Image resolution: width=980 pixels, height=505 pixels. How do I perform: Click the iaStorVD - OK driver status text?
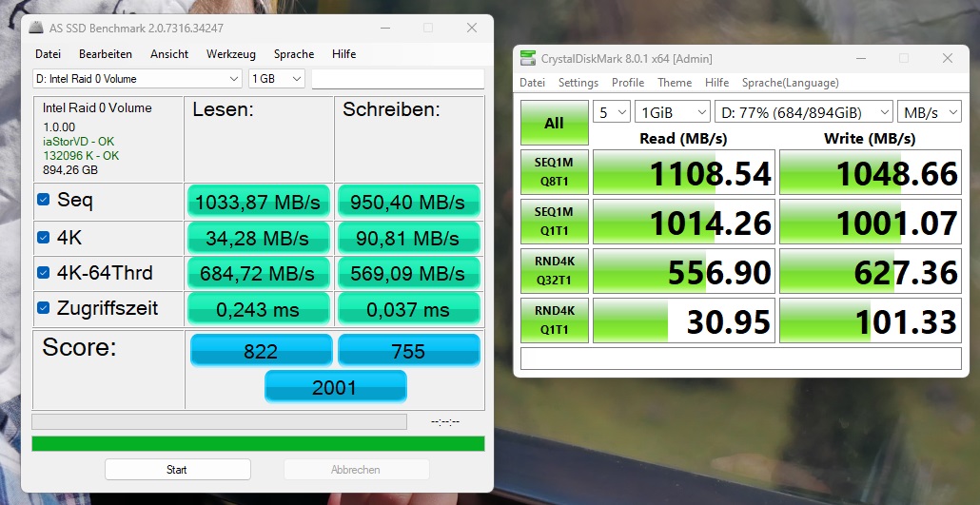[79, 142]
